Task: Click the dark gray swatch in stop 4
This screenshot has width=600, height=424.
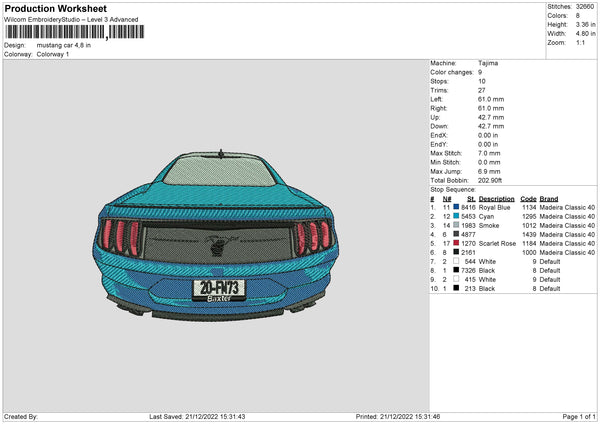Action: 456,234
